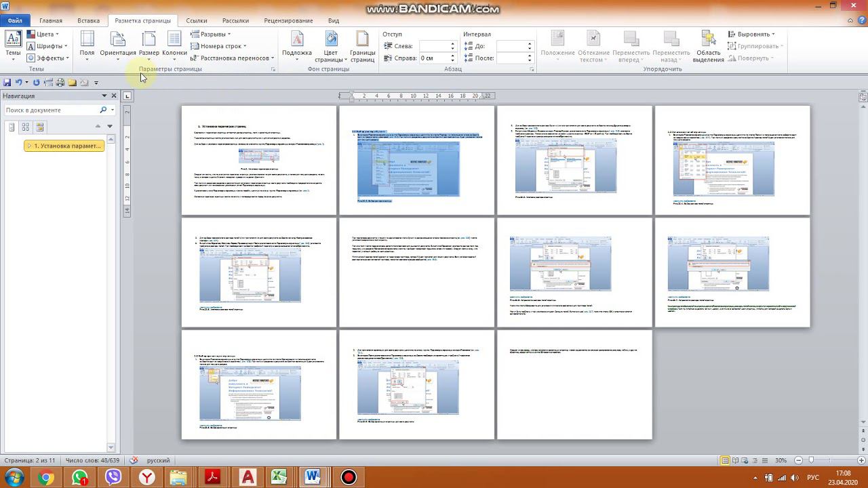Click the quick print printer icon
868x488 pixels.
[x=60, y=83]
